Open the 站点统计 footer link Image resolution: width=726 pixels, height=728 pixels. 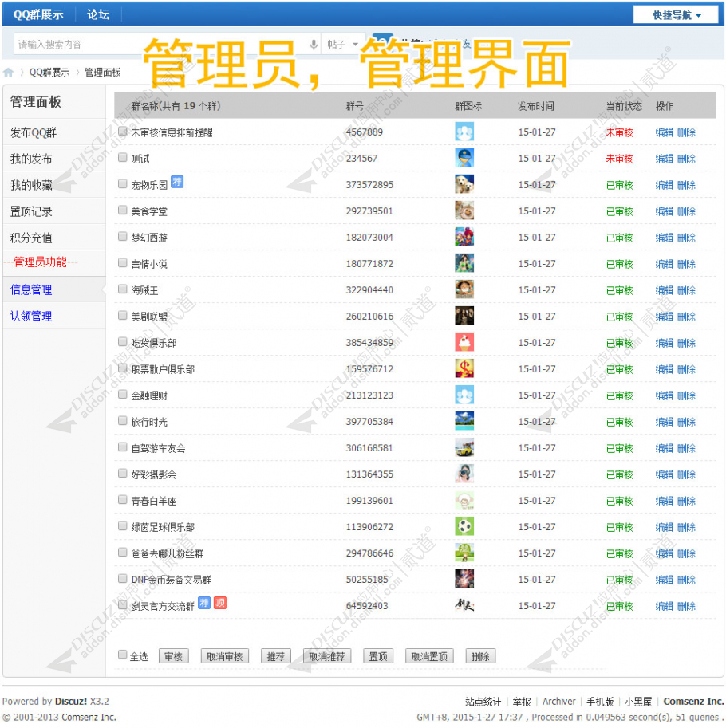coord(483,702)
